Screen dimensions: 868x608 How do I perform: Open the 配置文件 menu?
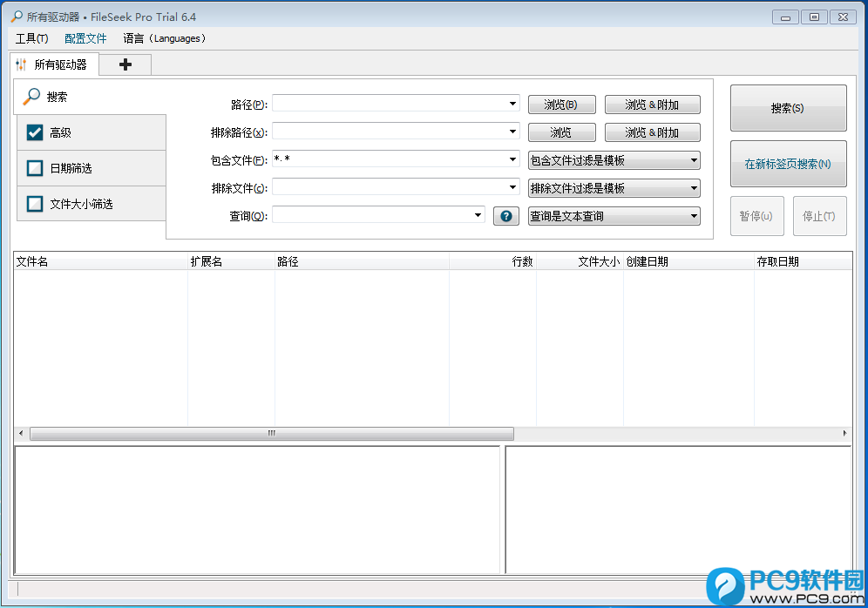pyautogui.click(x=85, y=38)
